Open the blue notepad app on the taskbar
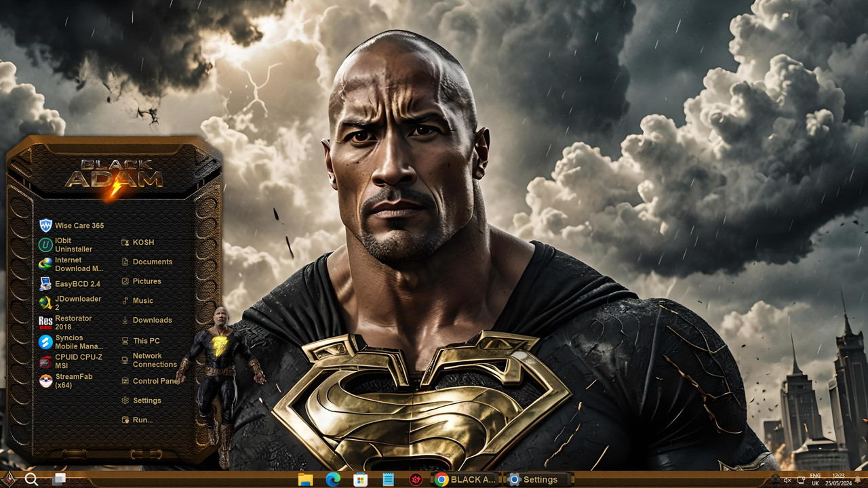Screen dimensions: 868x488 (x=388, y=479)
